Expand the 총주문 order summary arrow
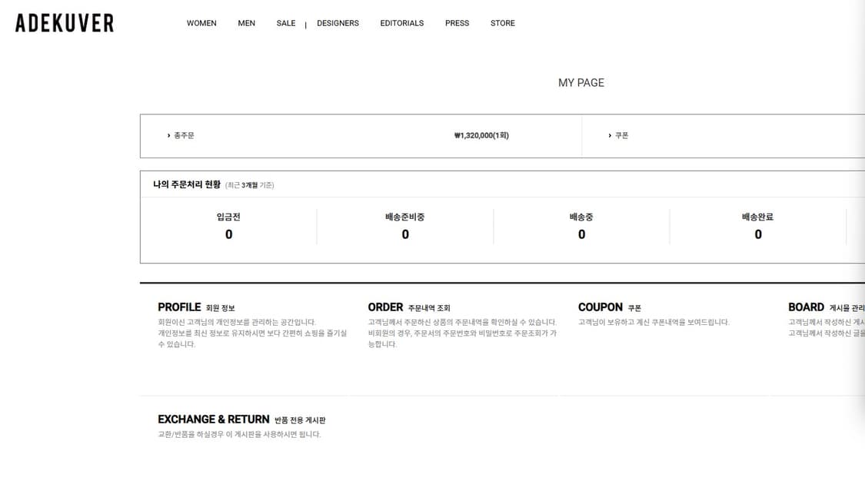This screenshot has height=504, width=865. (181, 135)
